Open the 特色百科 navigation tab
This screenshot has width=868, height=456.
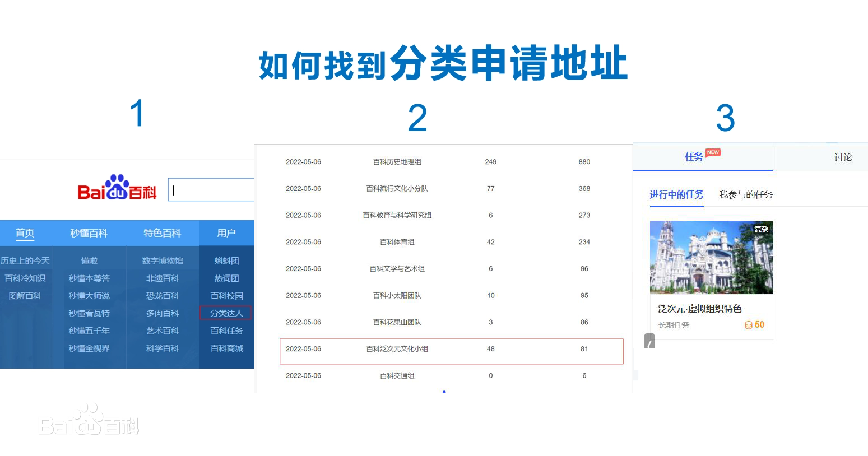click(162, 233)
